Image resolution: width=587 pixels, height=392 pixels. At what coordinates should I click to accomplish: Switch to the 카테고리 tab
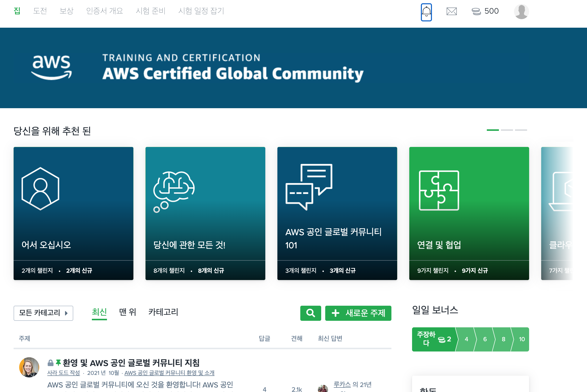163,312
